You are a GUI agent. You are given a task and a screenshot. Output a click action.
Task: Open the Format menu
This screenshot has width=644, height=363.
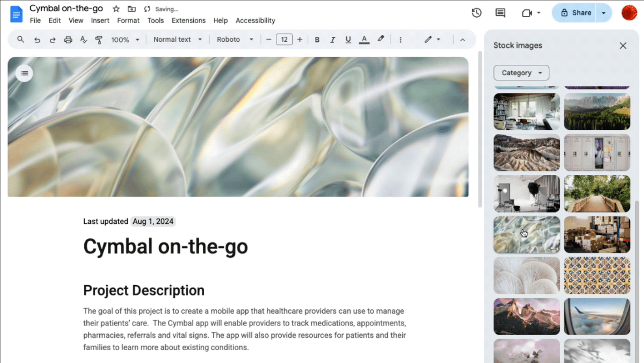coord(128,20)
